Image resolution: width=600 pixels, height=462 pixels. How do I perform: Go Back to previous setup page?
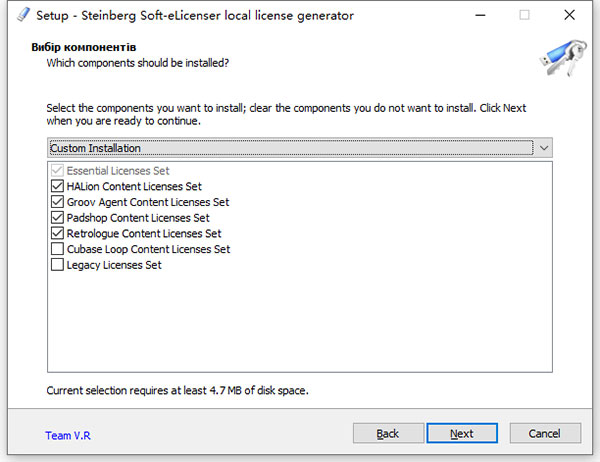coord(388,433)
